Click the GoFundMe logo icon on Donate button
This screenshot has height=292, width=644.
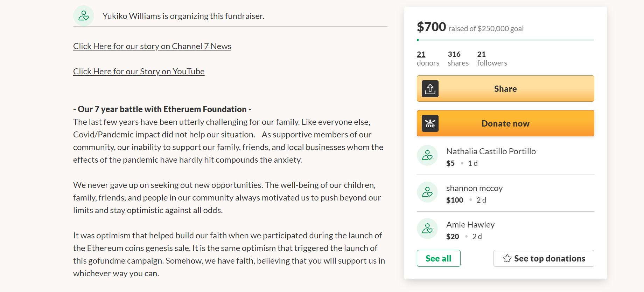tap(430, 123)
